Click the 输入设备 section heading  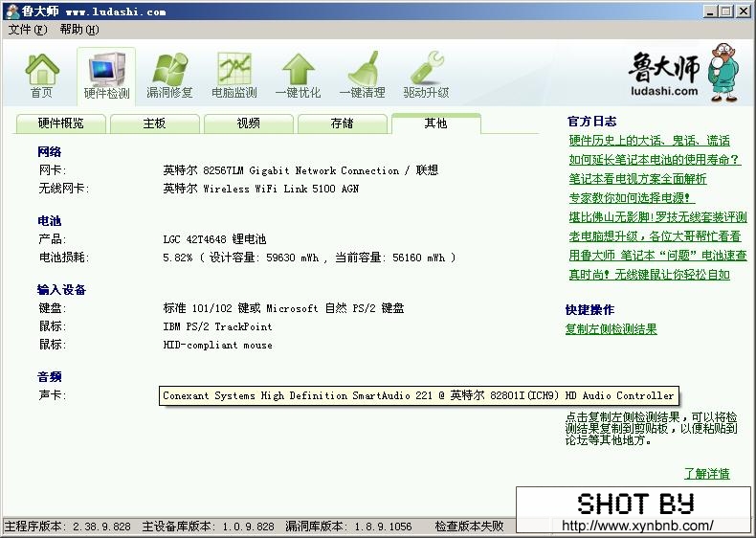[61, 289]
